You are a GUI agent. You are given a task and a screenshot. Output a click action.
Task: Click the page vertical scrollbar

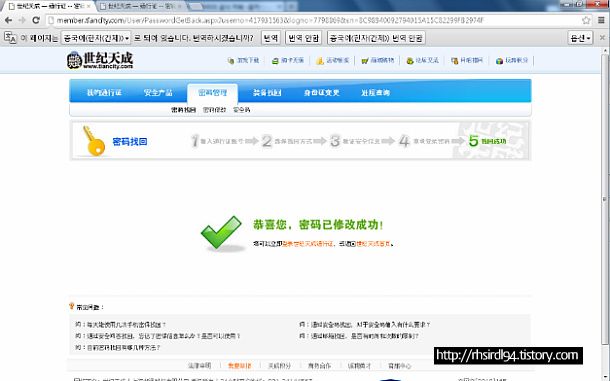click(605, 199)
